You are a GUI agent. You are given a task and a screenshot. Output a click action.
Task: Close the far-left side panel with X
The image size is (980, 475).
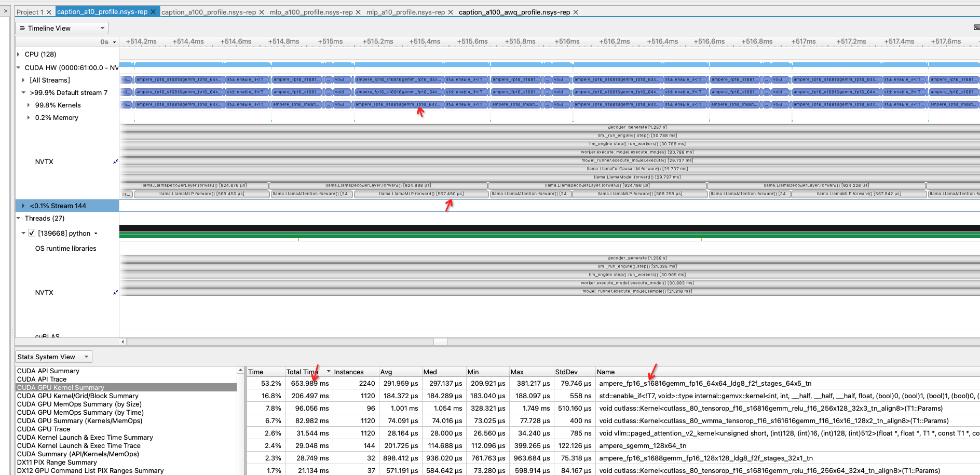pos(6,11)
